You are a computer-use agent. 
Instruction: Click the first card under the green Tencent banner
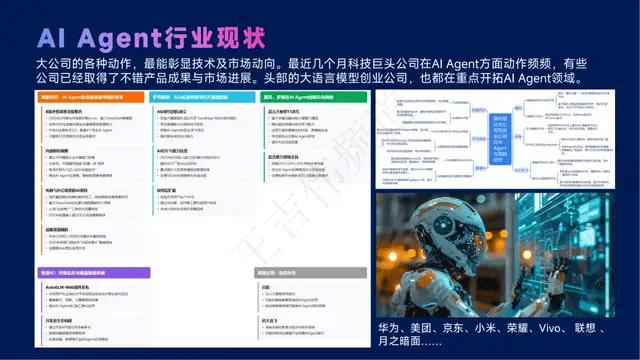pos(316,127)
